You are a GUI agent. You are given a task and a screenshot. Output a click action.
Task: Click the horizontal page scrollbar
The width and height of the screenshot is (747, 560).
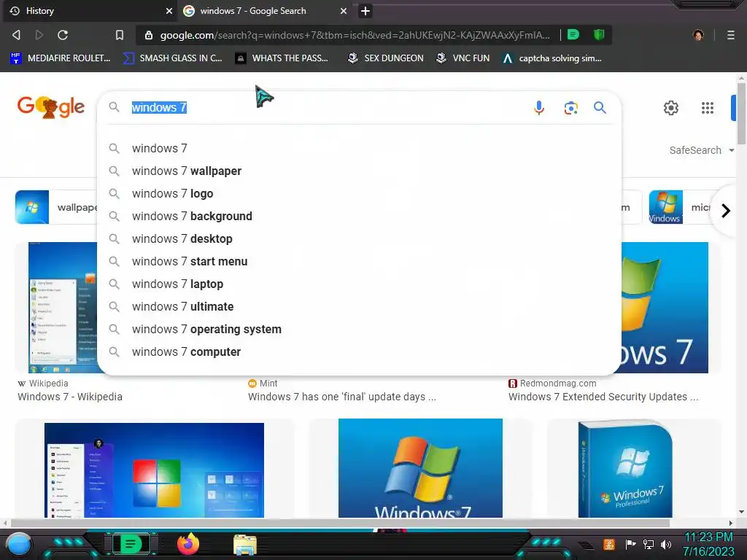pyautogui.click(x=340, y=523)
